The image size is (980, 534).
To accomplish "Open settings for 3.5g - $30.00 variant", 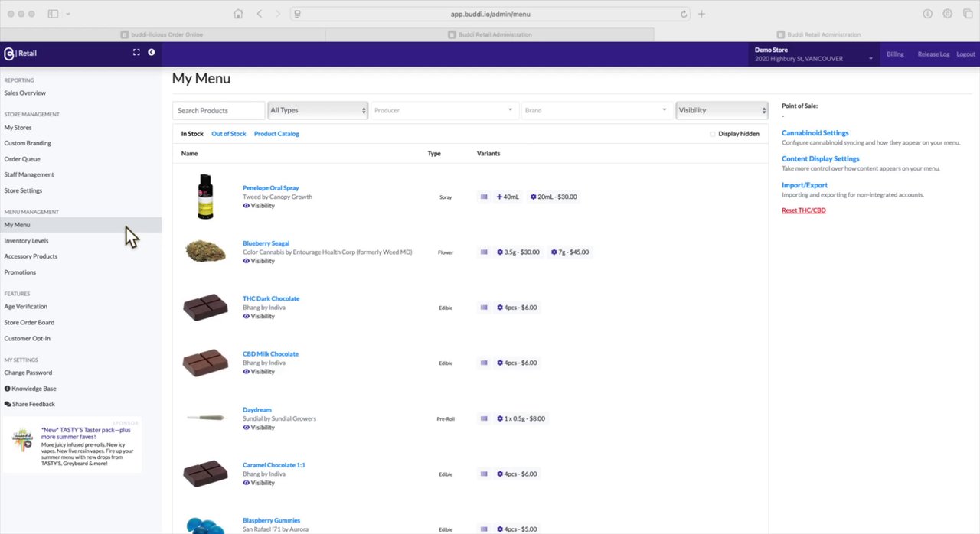I will coord(518,252).
